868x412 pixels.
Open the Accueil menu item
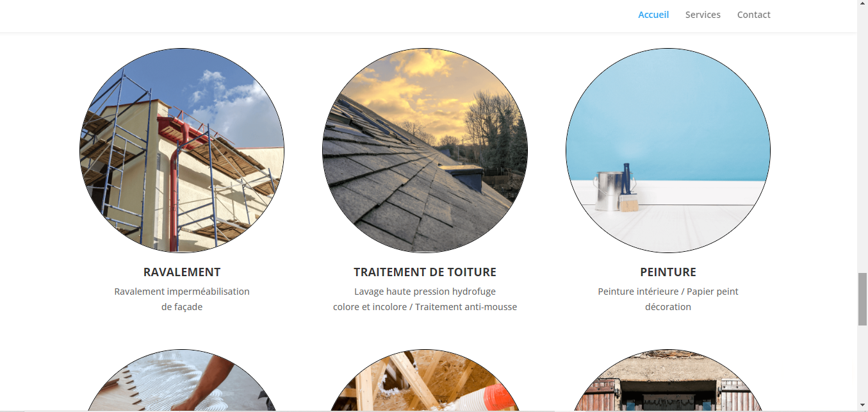pos(653,15)
